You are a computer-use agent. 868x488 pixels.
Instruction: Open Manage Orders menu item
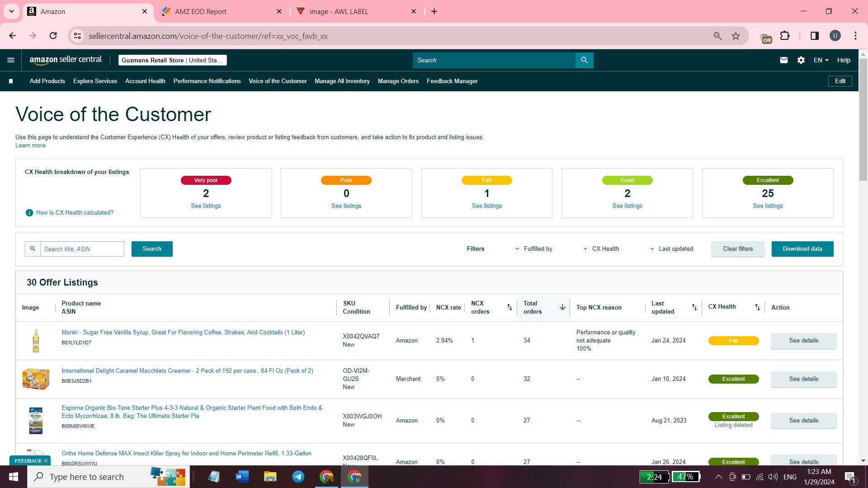coord(398,81)
